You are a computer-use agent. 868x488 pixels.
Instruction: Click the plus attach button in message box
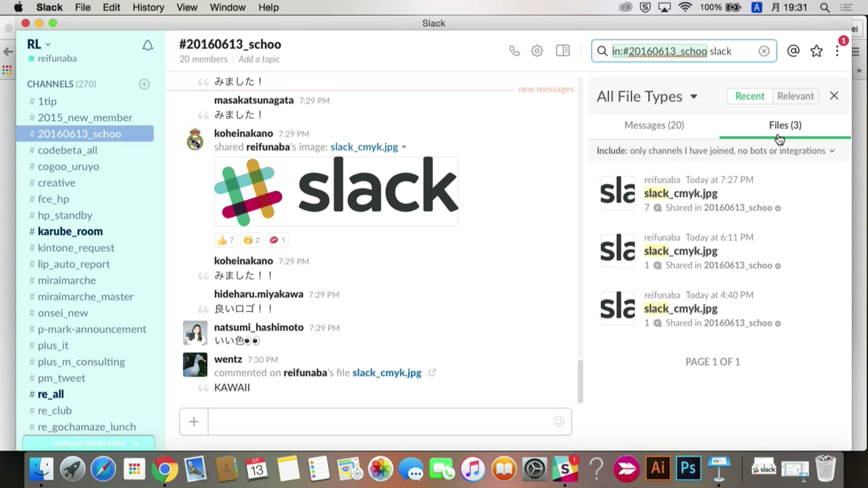click(194, 422)
